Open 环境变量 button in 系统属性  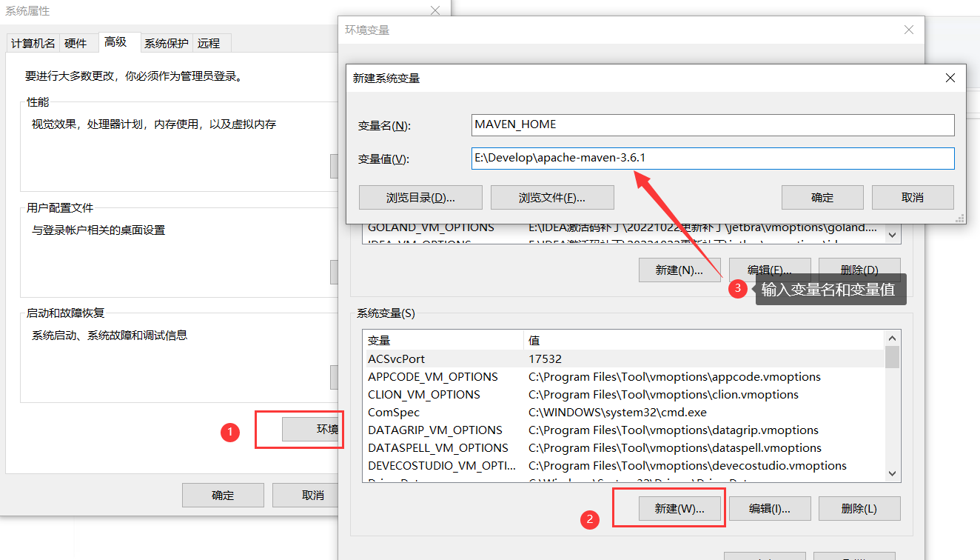pyautogui.click(x=311, y=430)
